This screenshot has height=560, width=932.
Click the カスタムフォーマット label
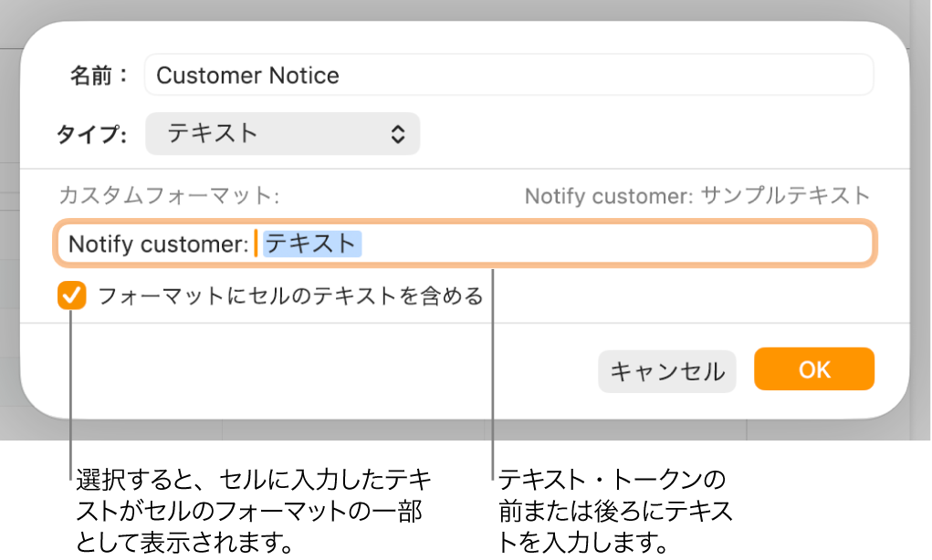169,195
